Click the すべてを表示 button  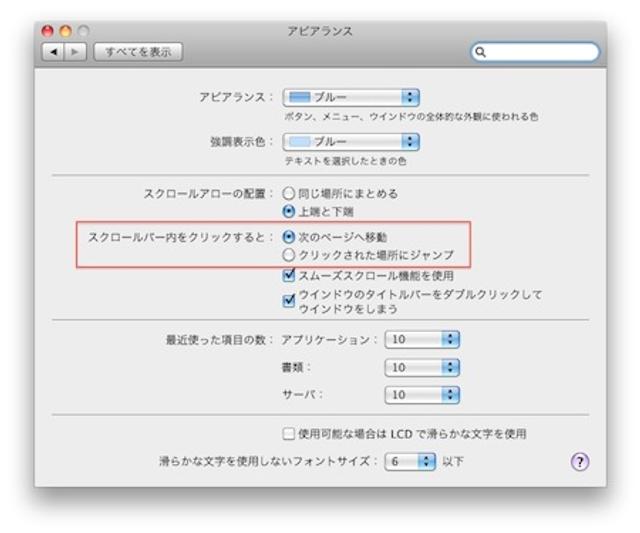(138, 51)
